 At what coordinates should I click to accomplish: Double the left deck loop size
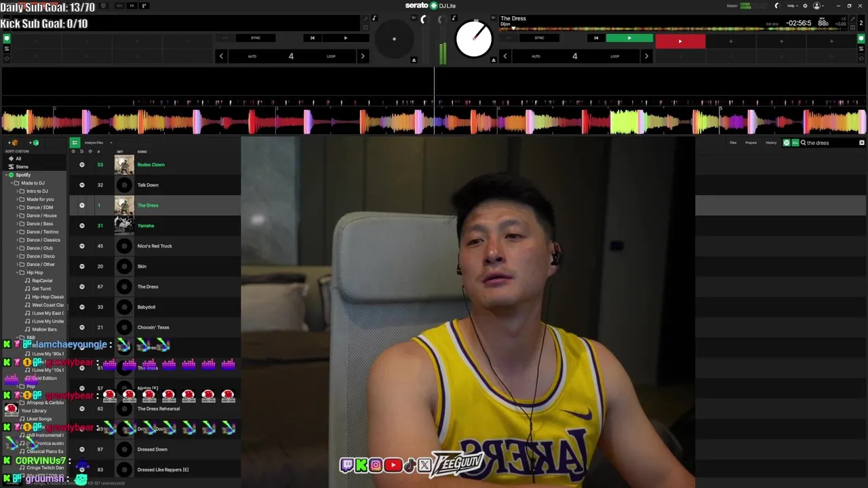[x=362, y=56]
